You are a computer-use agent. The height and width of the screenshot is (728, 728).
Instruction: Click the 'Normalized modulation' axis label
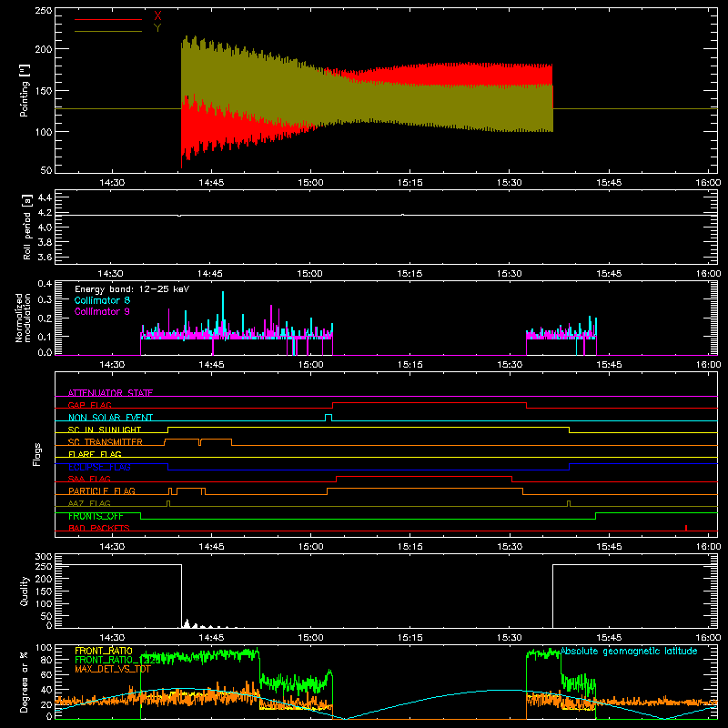(x=23, y=318)
